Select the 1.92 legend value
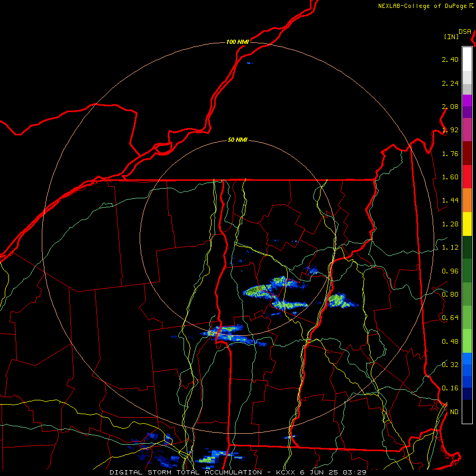Image resolution: width=476 pixels, height=476 pixels. [450, 130]
